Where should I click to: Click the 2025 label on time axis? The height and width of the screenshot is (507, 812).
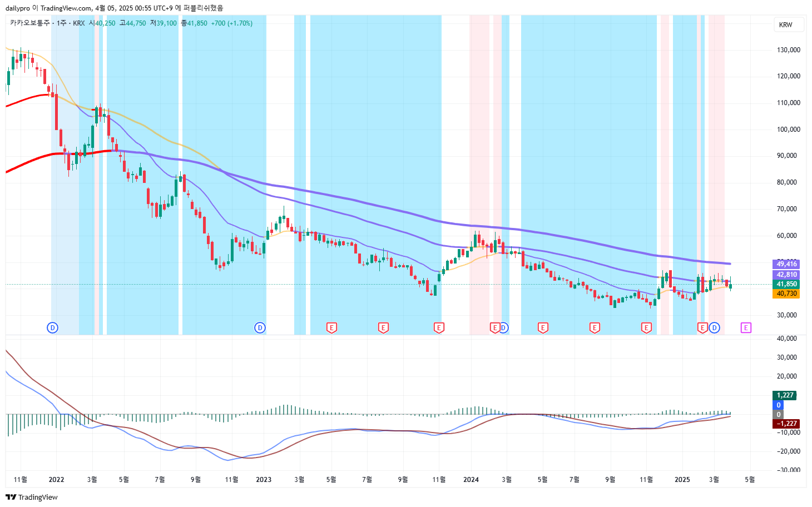coord(682,480)
